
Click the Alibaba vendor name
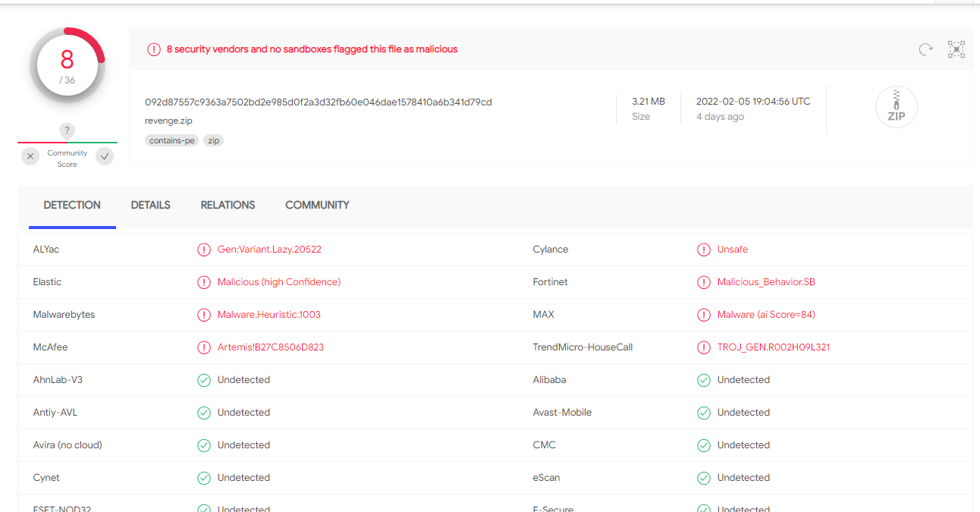(x=549, y=380)
